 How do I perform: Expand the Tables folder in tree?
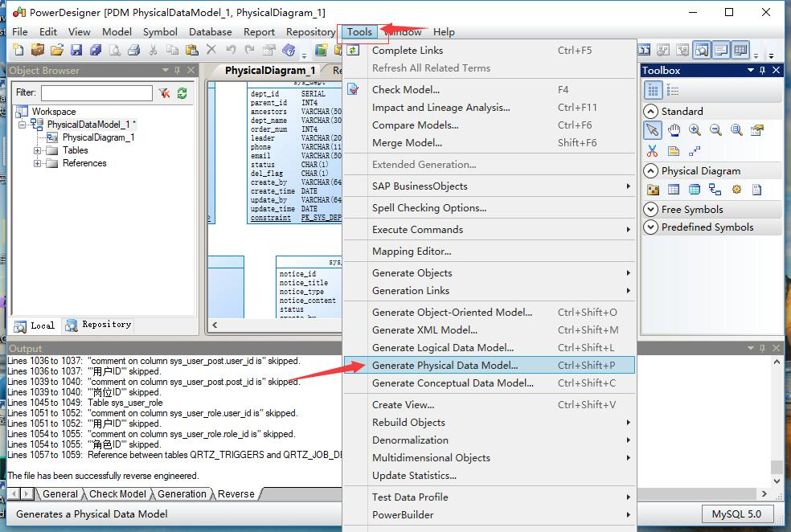click(37, 150)
